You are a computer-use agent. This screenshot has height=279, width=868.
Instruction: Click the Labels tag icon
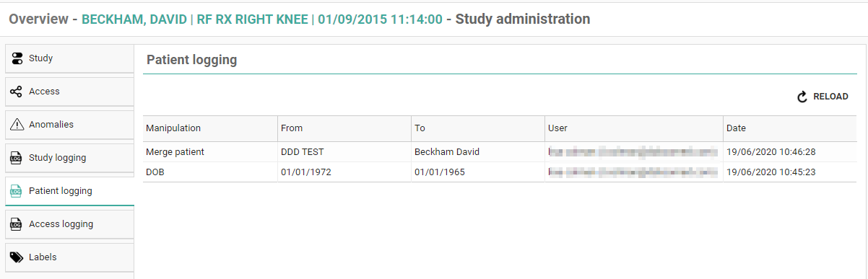pyautogui.click(x=17, y=257)
